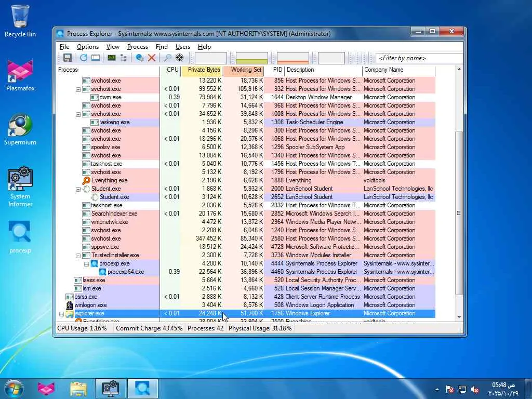Click the Save toolbar icon
Image resolution: width=532 pixels, height=399 pixels.
[x=67, y=58]
